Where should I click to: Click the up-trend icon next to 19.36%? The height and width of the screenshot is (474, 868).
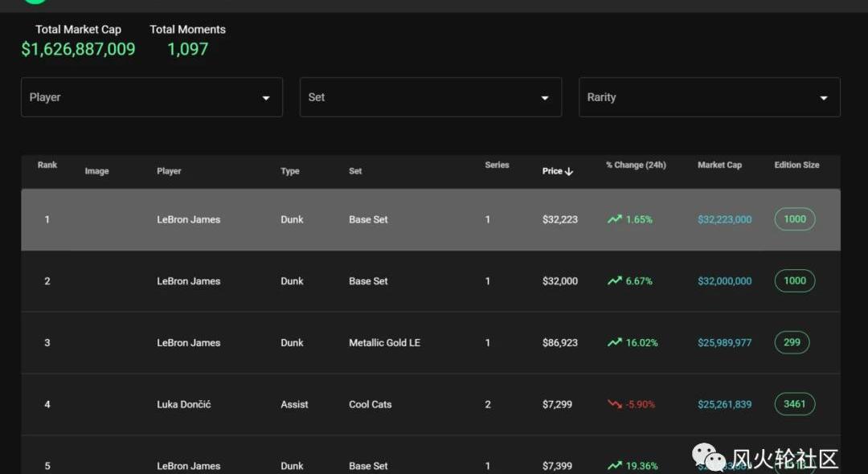pos(615,466)
